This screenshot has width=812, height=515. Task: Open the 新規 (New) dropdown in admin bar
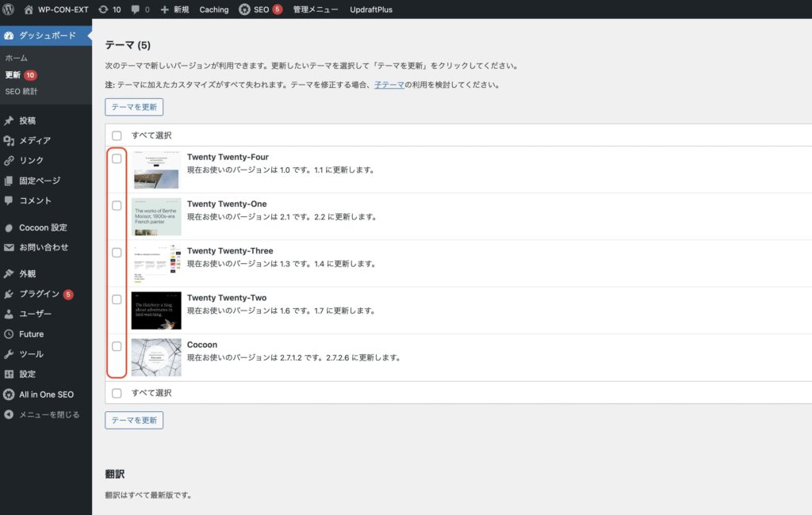tap(174, 10)
